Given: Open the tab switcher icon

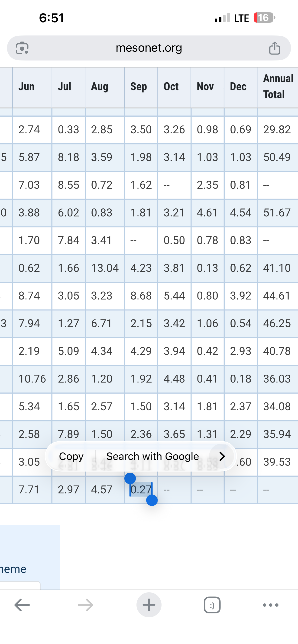Looking at the screenshot, I should coord(212,605).
